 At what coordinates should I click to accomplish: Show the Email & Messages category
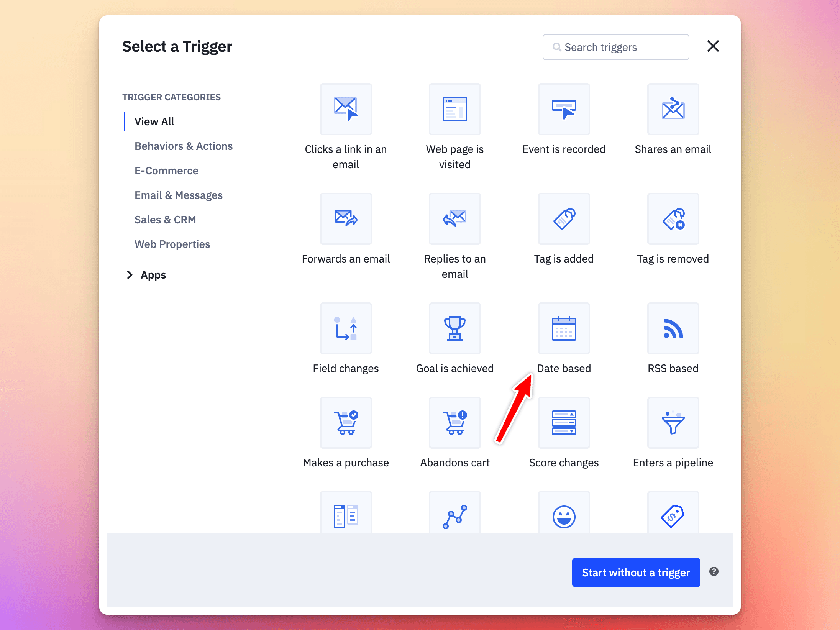pyautogui.click(x=179, y=195)
